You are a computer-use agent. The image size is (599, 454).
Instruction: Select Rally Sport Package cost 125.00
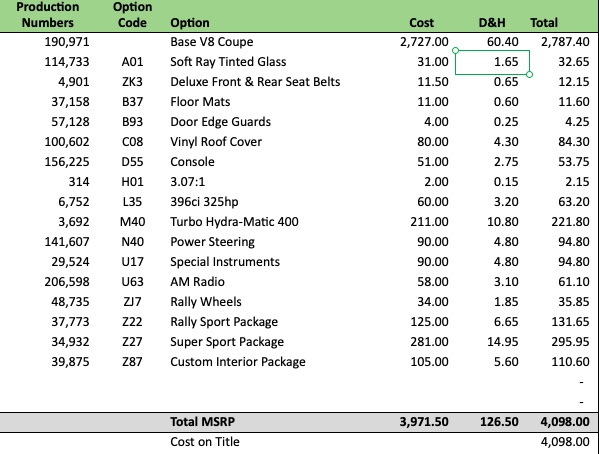(429, 322)
